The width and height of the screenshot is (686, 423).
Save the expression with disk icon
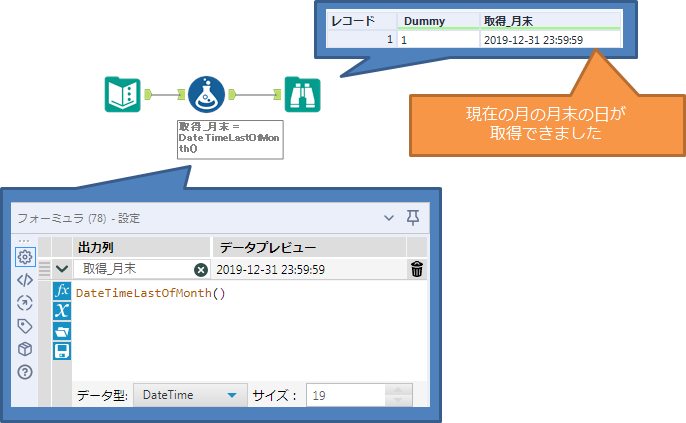coord(62,351)
